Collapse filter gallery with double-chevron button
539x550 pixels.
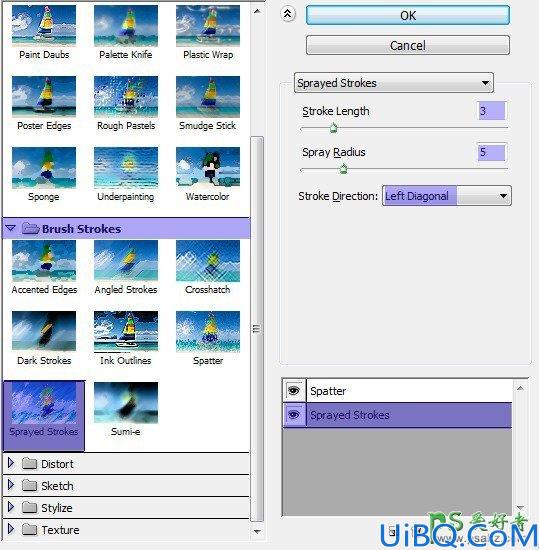pos(288,14)
